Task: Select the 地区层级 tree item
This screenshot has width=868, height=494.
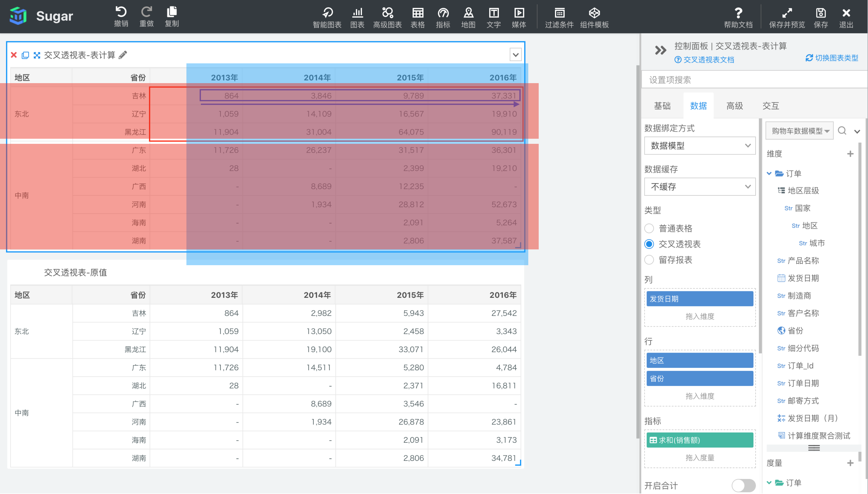Action: (799, 191)
